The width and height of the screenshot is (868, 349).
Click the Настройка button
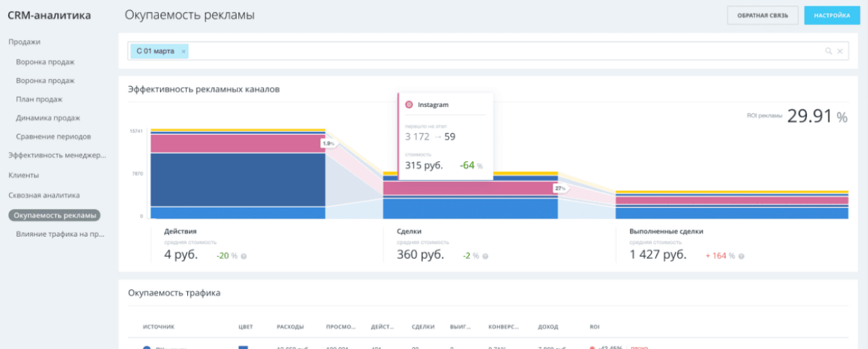831,16
